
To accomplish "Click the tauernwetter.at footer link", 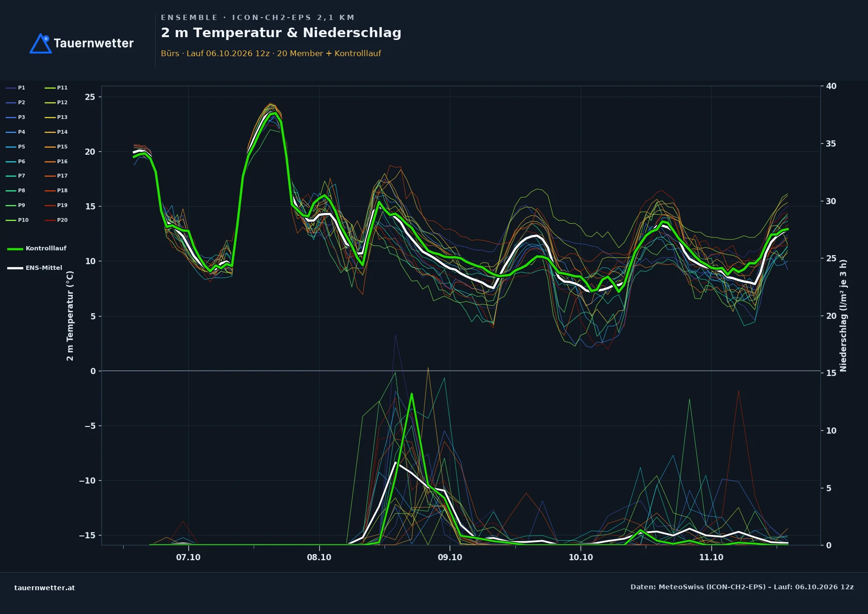I will pos(45,588).
